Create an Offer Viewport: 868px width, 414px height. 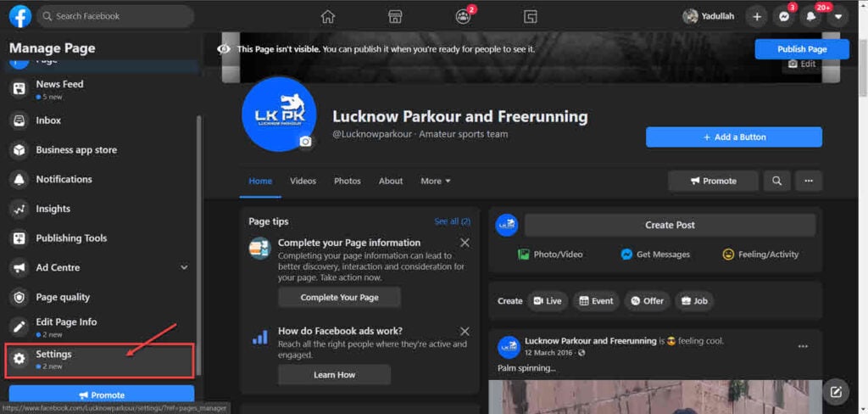647,301
